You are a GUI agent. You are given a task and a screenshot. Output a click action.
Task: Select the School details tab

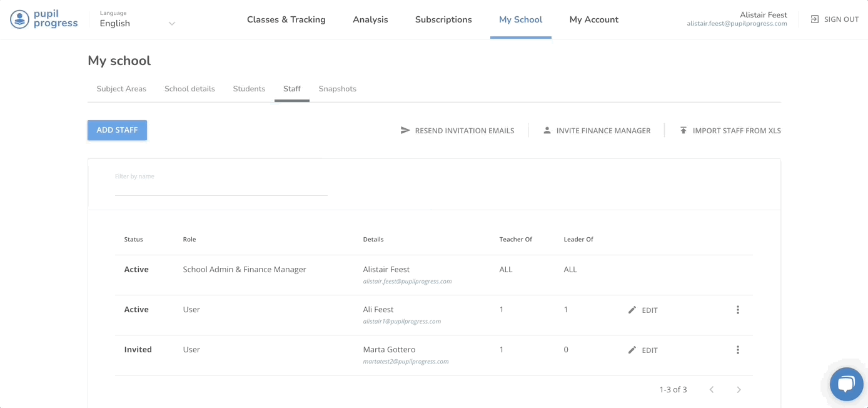point(189,89)
